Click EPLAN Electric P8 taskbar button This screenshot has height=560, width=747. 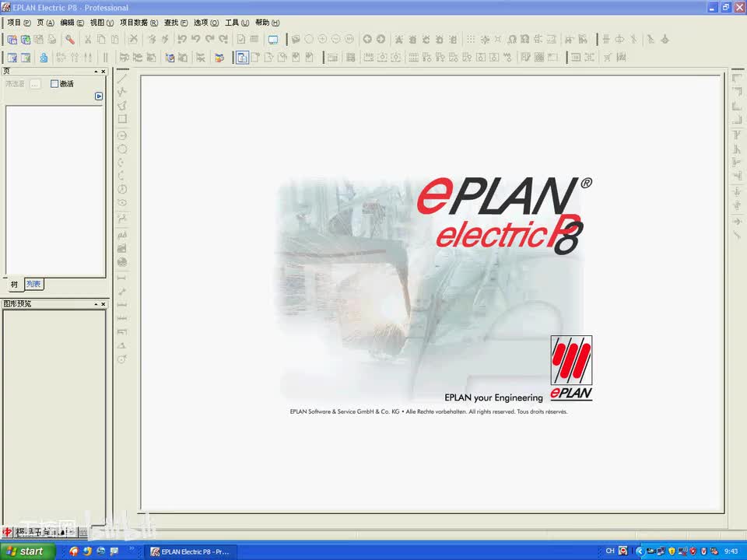(190, 551)
